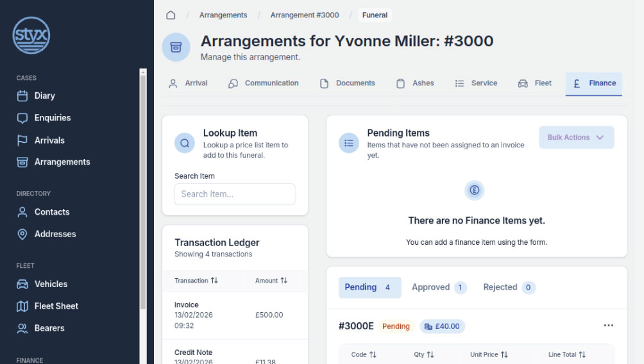The width and height of the screenshot is (644, 364).
Task: Go to Enquiries in the sidebar
Action: pos(52,118)
